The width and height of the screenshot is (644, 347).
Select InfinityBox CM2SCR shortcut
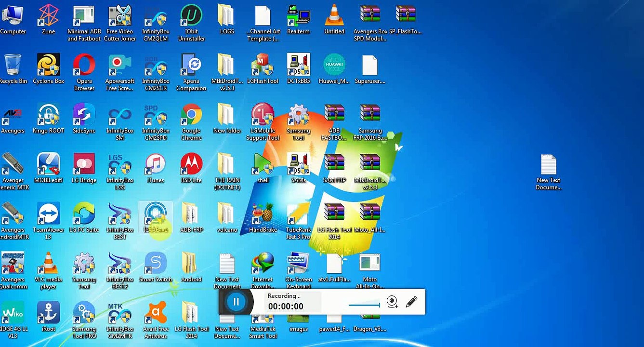click(x=156, y=72)
